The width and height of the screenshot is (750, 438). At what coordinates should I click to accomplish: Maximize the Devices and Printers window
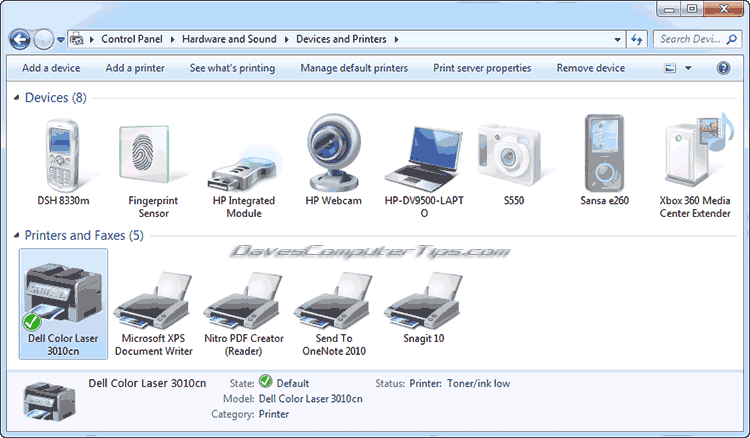click(692, 9)
